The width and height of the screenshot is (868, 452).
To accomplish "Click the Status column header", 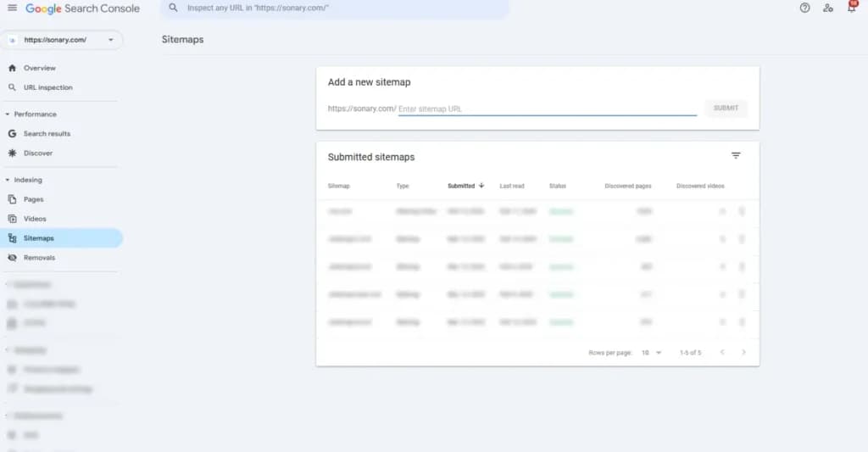I will (558, 186).
